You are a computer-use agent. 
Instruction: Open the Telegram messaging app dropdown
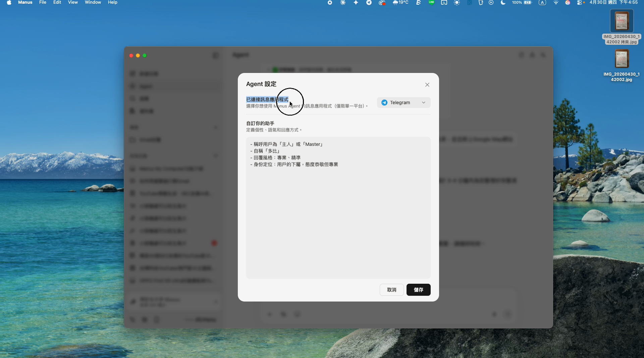pyautogui.click(x=404, y=102)
